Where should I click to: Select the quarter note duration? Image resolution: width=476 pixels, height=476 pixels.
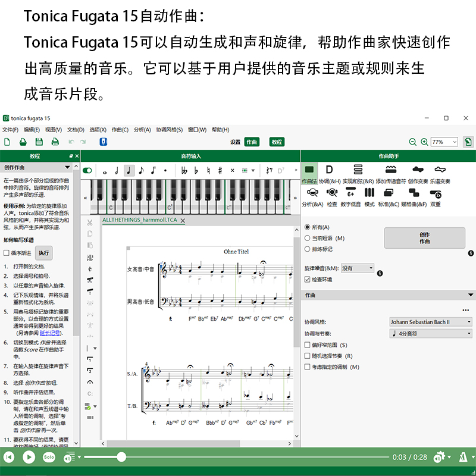point(129,171)
